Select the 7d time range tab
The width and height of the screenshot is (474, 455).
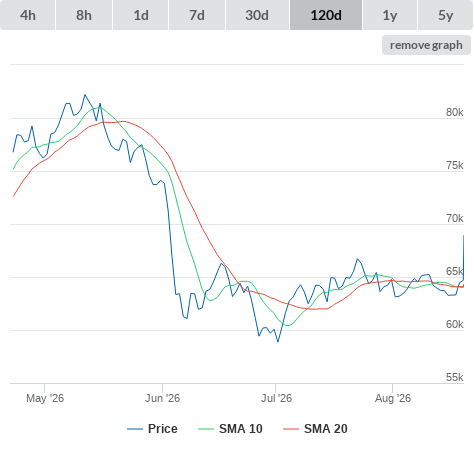coord(197,15)
